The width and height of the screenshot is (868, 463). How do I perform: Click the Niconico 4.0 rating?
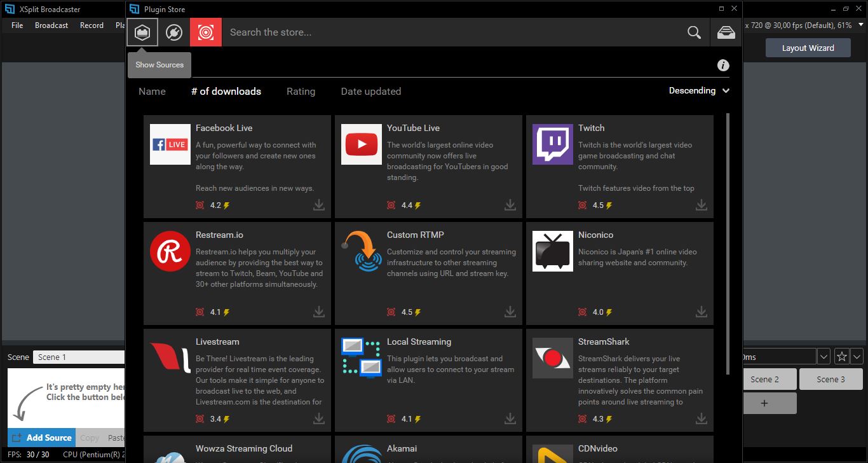click(598, 312)
